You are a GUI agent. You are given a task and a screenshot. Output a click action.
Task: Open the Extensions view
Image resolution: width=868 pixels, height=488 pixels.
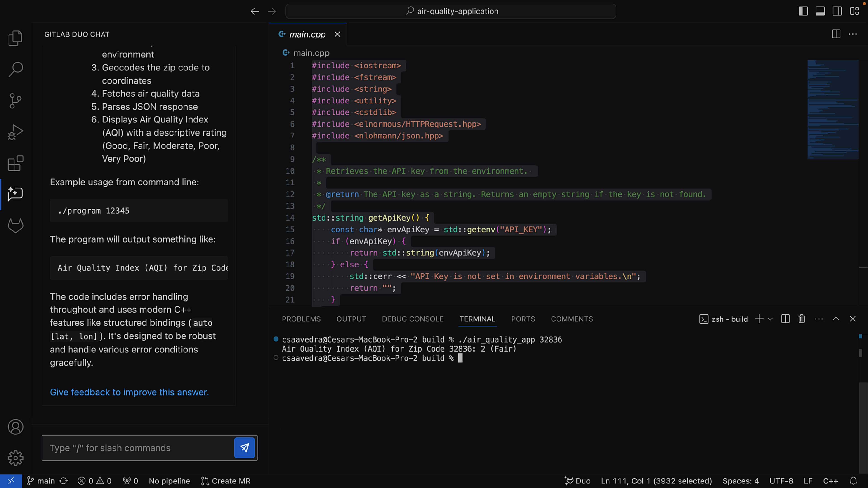tap(15, 163)
